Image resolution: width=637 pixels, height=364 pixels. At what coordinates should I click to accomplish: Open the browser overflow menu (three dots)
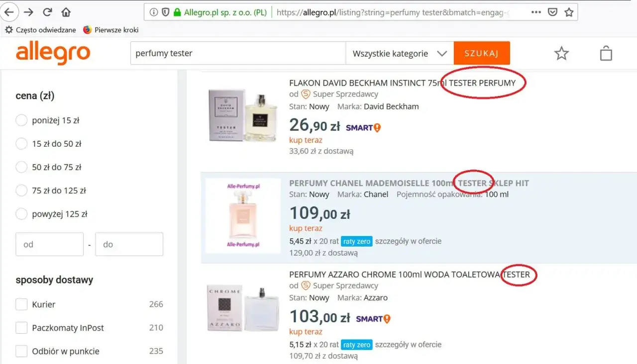coord(536,12)
